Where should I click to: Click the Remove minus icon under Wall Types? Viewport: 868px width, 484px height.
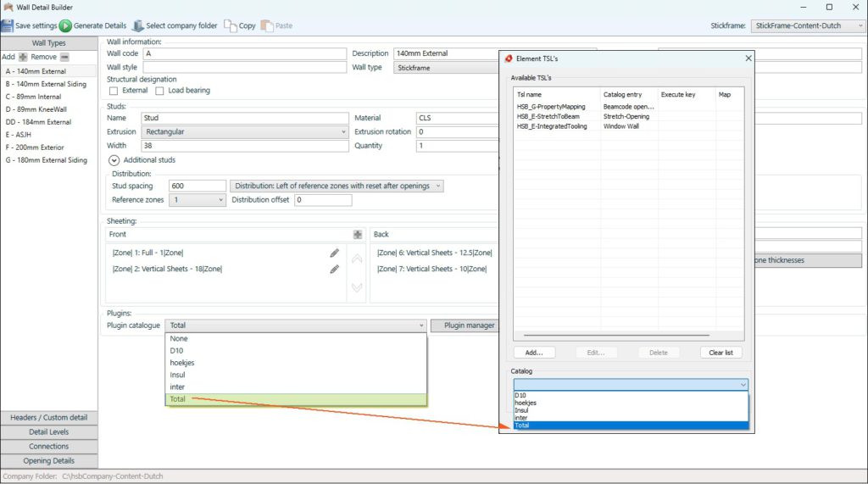[x=64, y=57]
